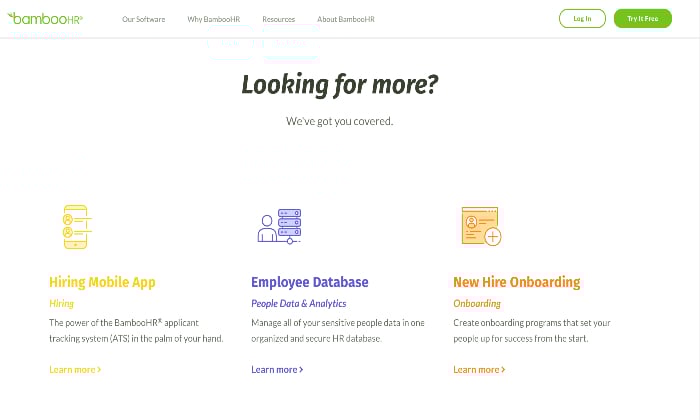Open the Our Software menu
The width and height of the screenshot is (700, 420).
coord(144,19)
